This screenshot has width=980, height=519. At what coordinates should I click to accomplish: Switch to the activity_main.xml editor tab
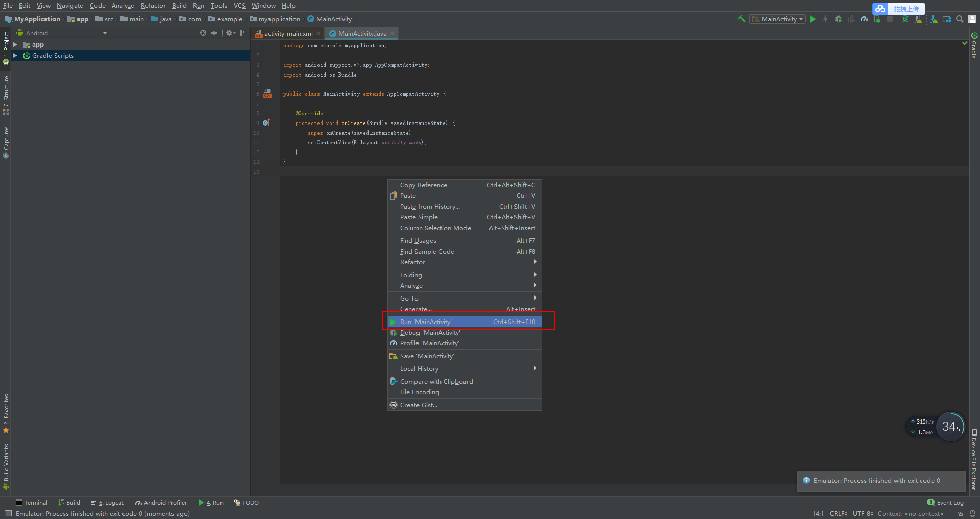pos(288,33)
